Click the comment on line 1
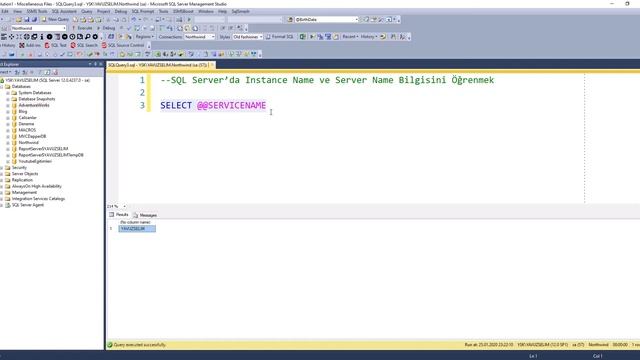The width and height of the screenshot is (640, 360). tap(327, 80)
